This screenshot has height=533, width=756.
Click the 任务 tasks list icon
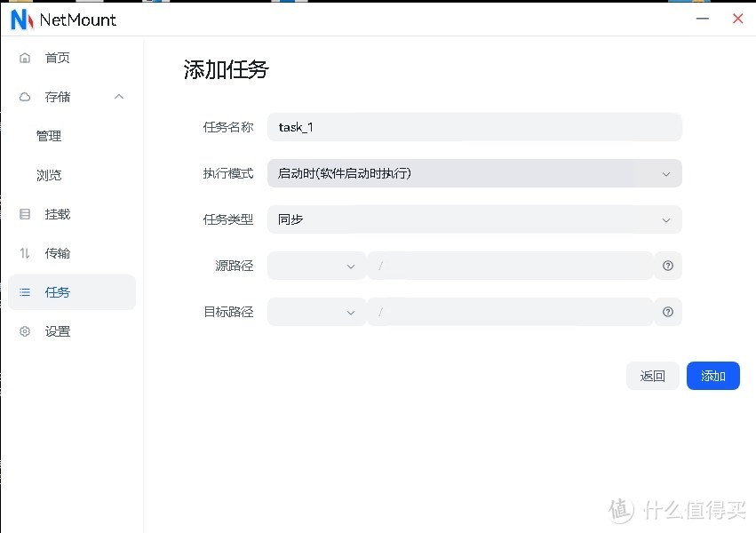(24, 292)
